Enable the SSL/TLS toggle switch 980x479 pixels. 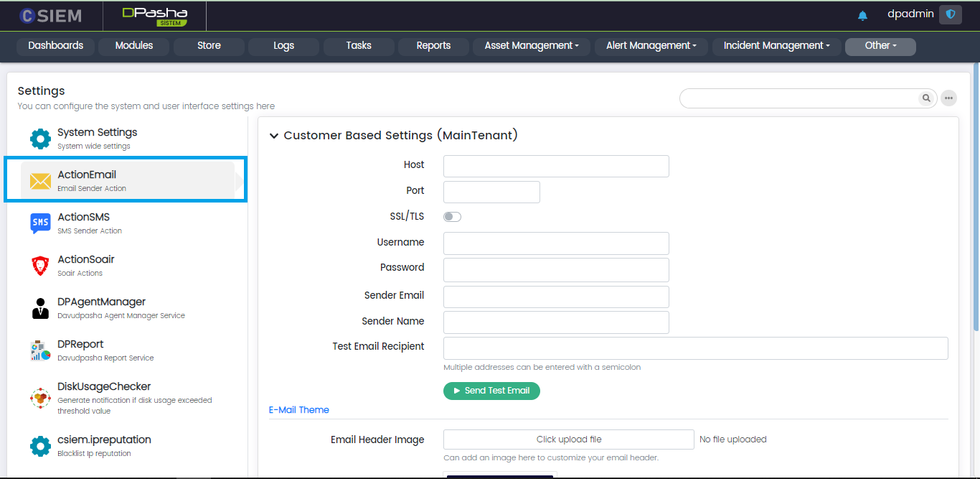point(452,217)
